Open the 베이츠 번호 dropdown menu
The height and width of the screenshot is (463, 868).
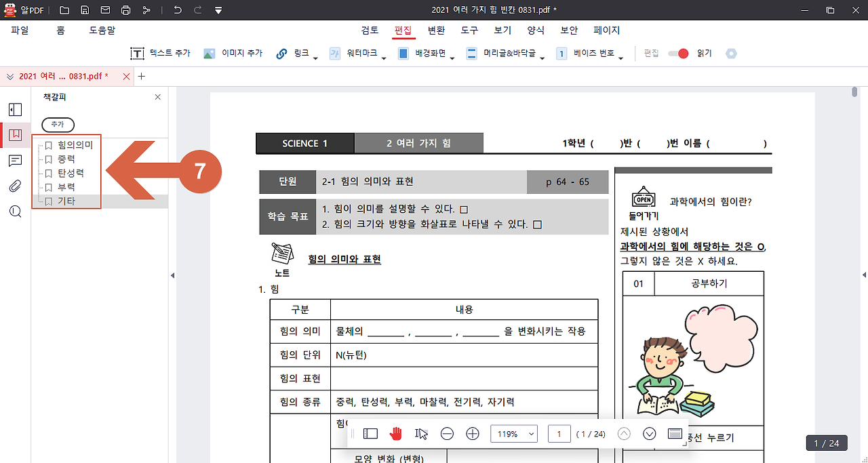click(x=619, y=57)
